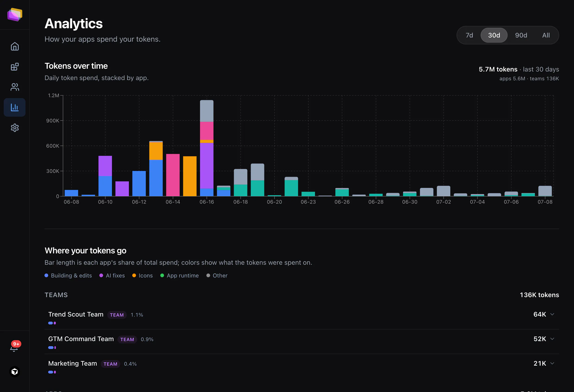Image resolution: width=574 pixels, height=392 pixels.
Task: Click the 06-18 teal and gray bar
Action: [x=241, y=183]
